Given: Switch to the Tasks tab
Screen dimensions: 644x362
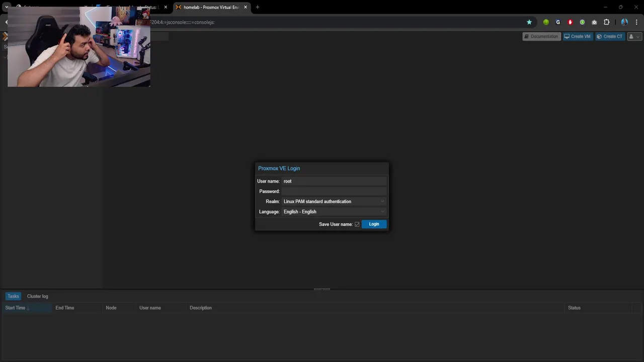Looking at the screenshot, I should coord(13,296).
